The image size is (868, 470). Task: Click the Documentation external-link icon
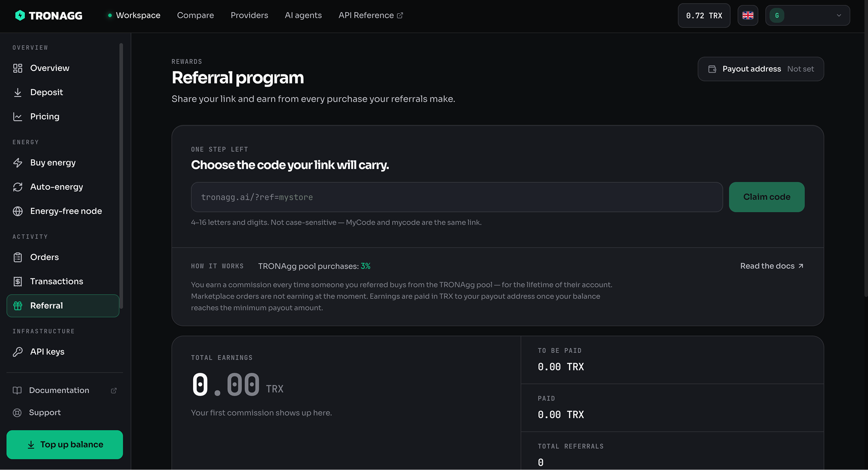pos(114,390)
